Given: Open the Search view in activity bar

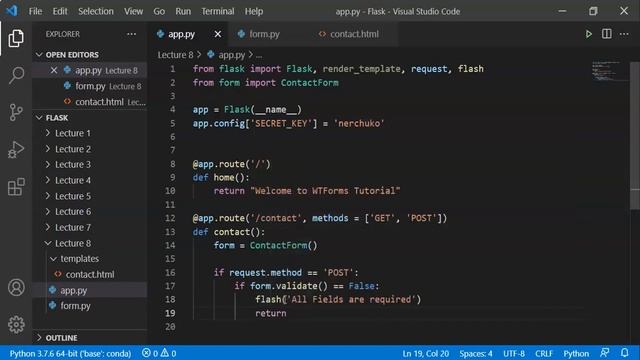Looking at the screenshot, I should pyautogui.click(x=16, y=75).
